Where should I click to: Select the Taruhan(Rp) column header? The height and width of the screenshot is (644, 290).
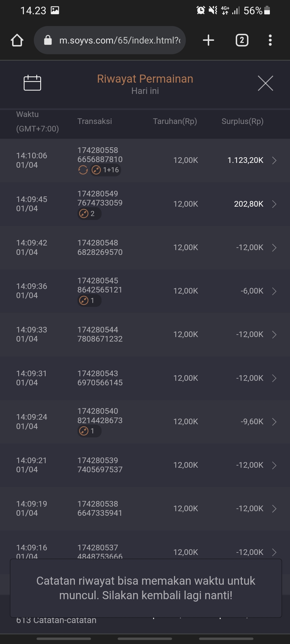tap(175, 121)
